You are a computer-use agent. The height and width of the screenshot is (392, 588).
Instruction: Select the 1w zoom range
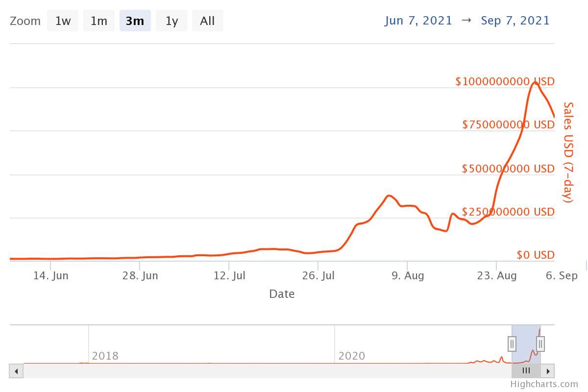point(63,21)
